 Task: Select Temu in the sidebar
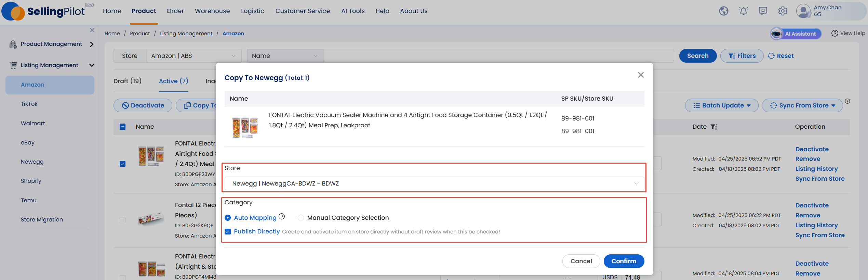[x=29, y=200]
